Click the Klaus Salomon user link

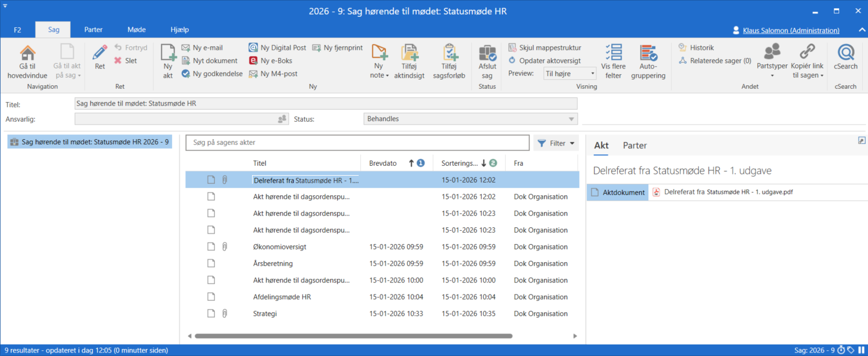click(790, 31)
